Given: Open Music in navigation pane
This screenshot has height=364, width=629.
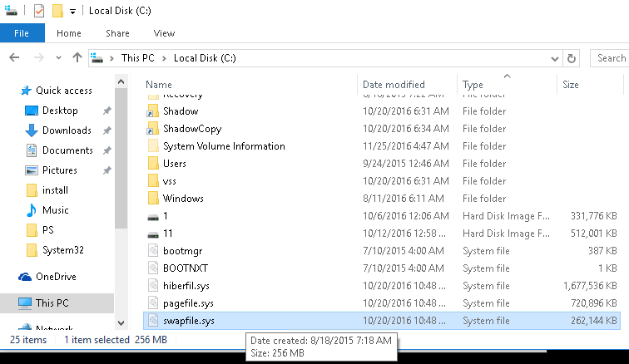Looking at the screenshot, I should [x=56, y=210].
